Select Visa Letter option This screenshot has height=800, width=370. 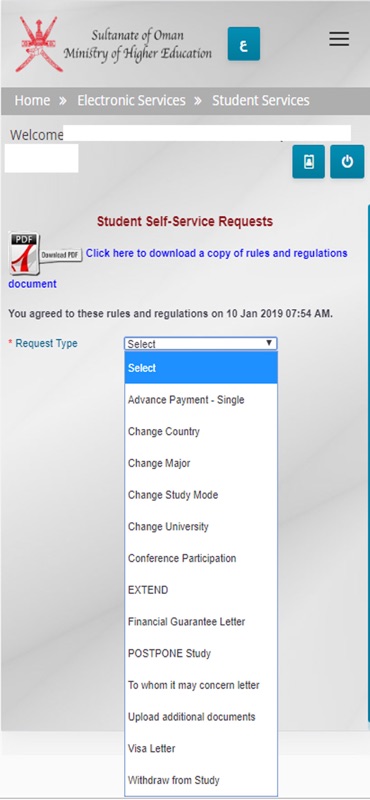(x=201, y=748)
